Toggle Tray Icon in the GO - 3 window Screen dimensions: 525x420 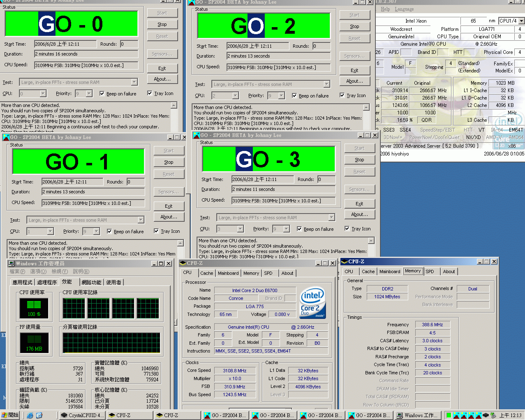click(x=347, y=229)
